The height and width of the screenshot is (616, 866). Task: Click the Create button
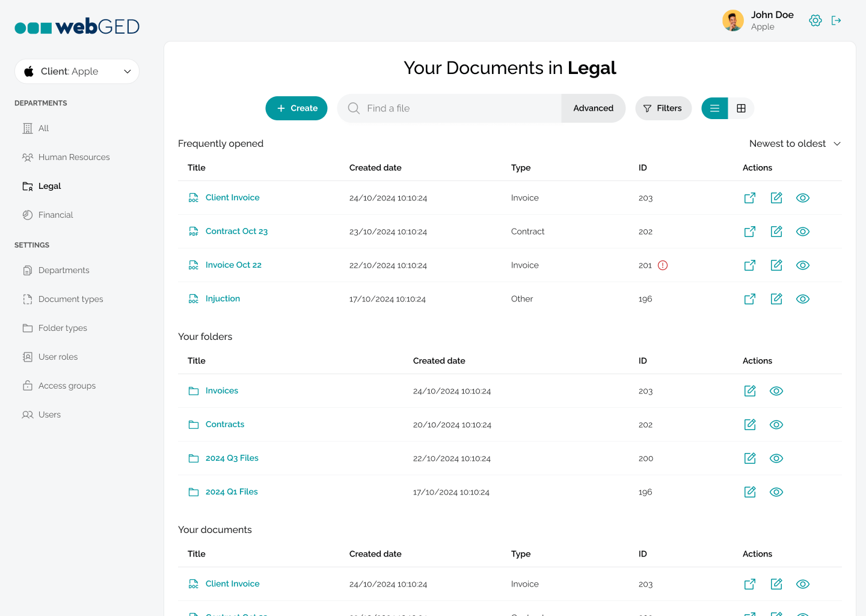[x=296, y=108]
